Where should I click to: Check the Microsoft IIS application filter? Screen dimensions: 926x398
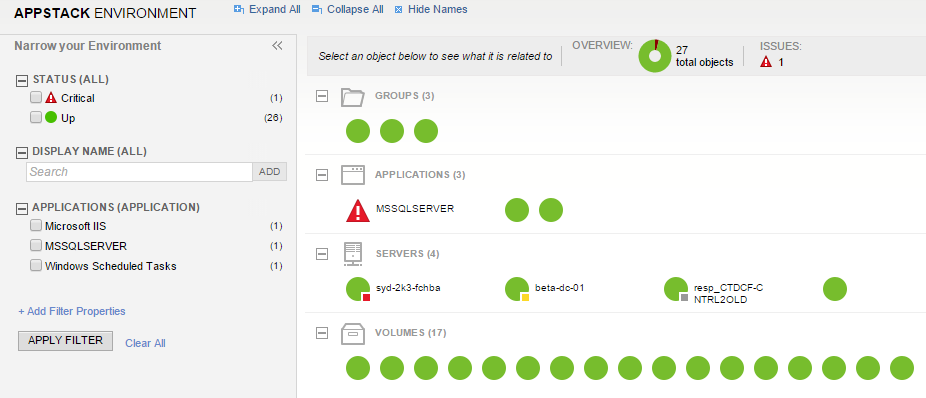36,226
